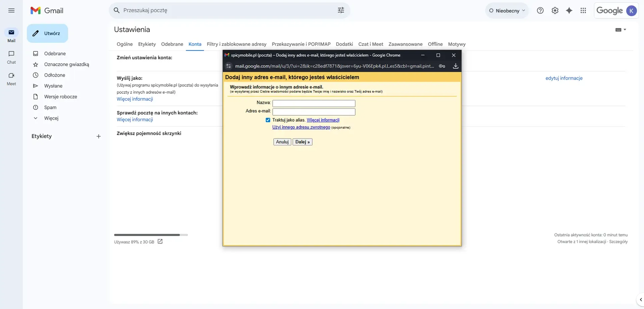Open the Help icon

[541, 10]
